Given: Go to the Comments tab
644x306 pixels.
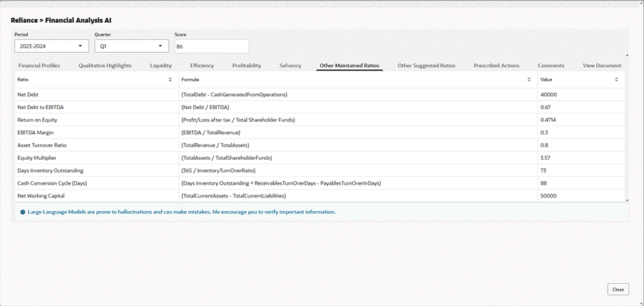Looking at the screenshot, I should (x=551, y=66).
